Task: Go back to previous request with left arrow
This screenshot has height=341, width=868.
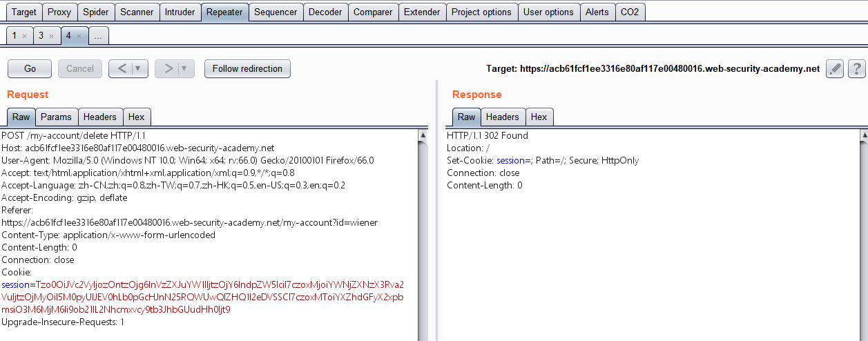Action: (122, 68)
